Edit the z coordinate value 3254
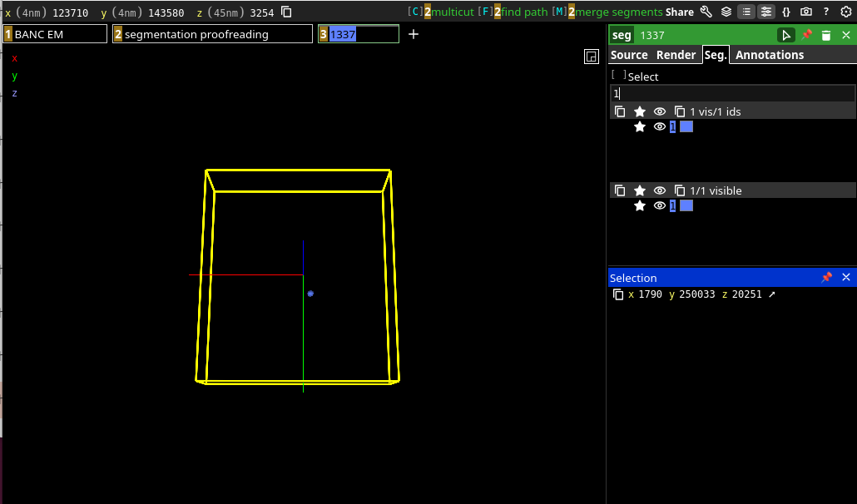Screen dimensions: 857x504 tap(262, 12)
